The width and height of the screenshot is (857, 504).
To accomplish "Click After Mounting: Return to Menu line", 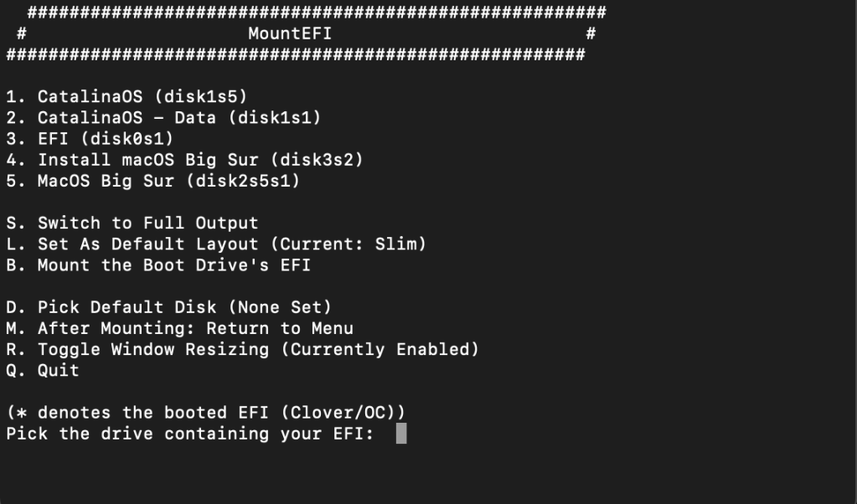I will tap(179, 328).
